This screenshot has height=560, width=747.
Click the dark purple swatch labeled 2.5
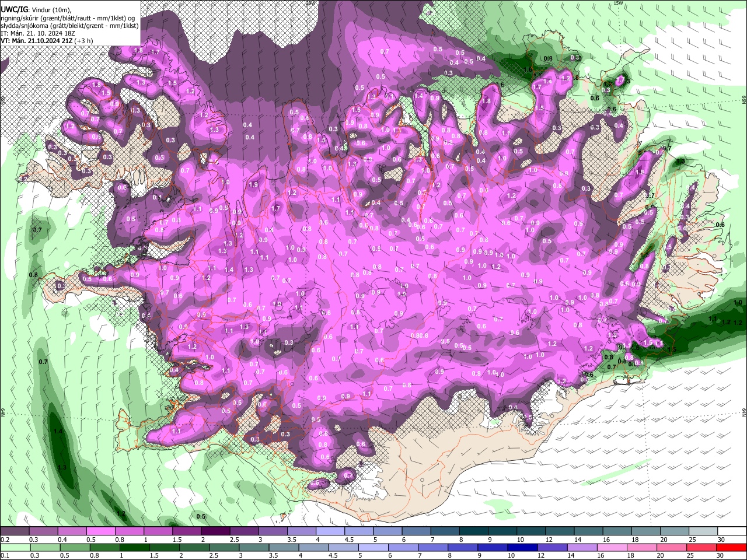tap(244, 531)
